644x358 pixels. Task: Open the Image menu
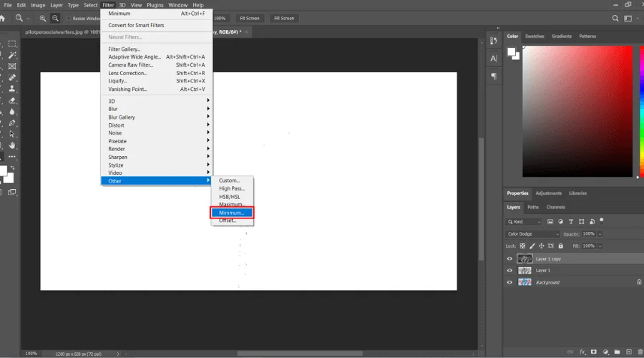click(38, 5)
